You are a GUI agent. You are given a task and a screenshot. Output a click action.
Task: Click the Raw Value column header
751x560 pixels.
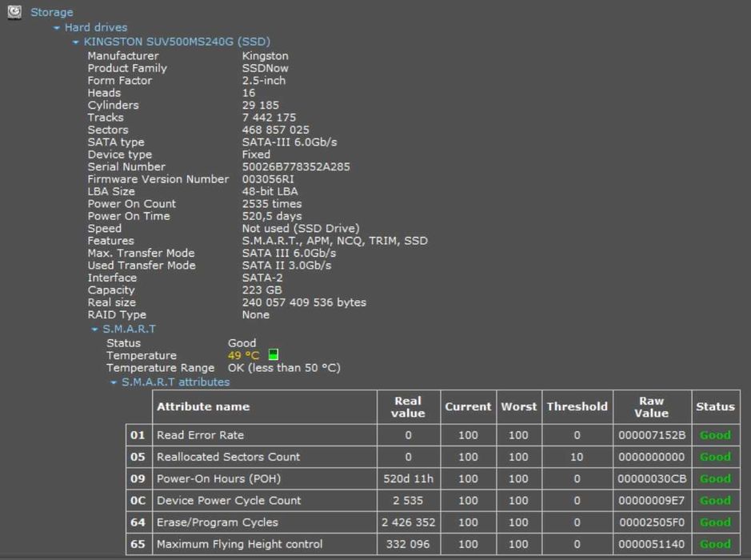point(653,406)
